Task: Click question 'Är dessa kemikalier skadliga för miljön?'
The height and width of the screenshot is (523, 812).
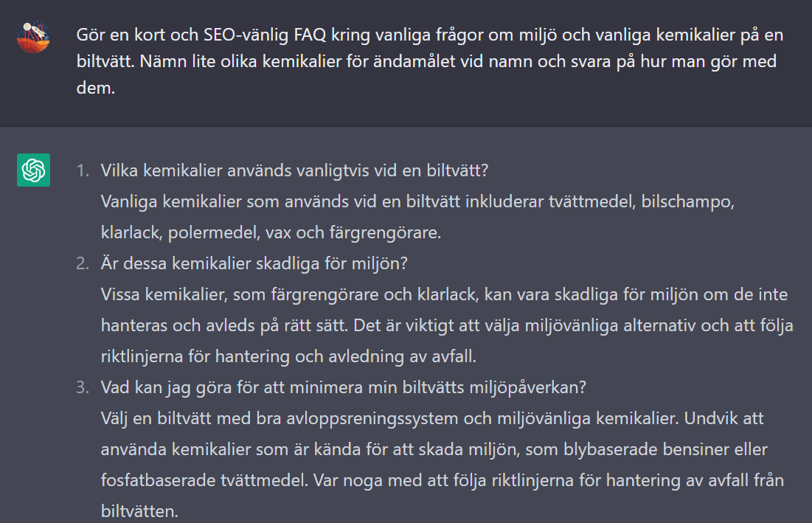Action: click(x=254, y=263)
